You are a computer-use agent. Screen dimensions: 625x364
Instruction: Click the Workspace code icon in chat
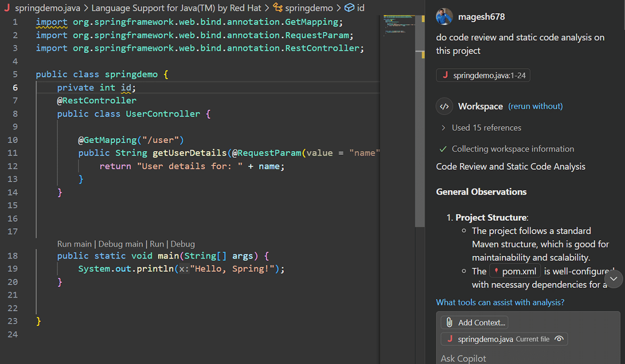tap(444, 106)
